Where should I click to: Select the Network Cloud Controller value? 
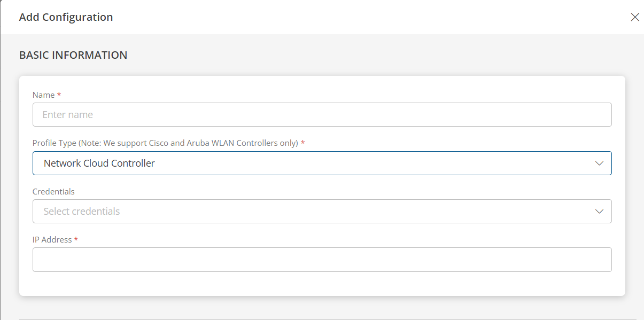coord(98,163)
